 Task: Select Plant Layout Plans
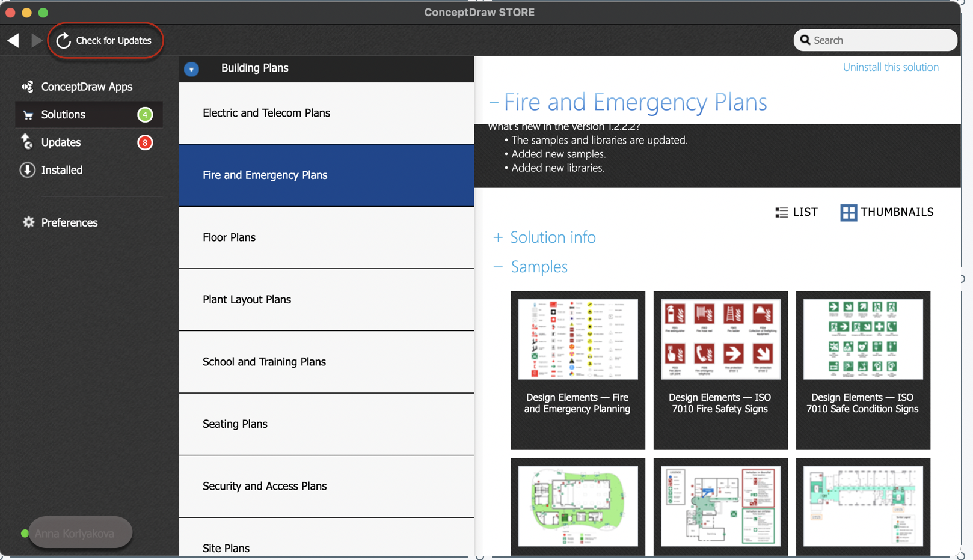pos(327,300)
